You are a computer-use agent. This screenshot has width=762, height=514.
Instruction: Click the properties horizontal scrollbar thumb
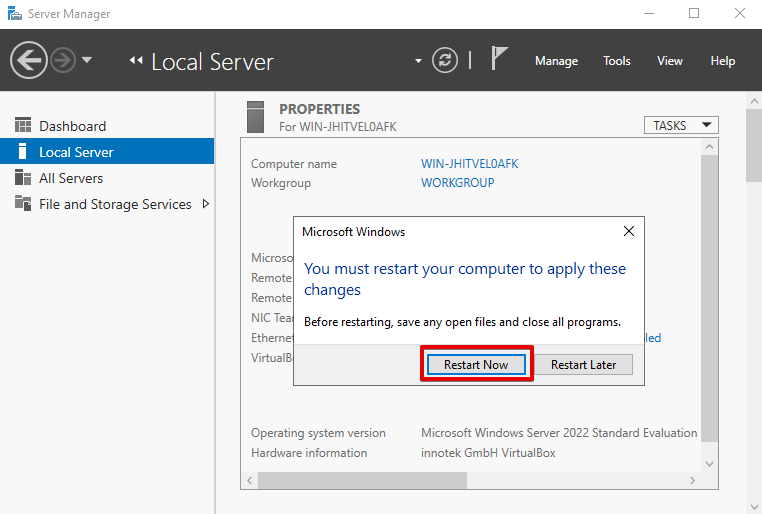pos(362,480)
